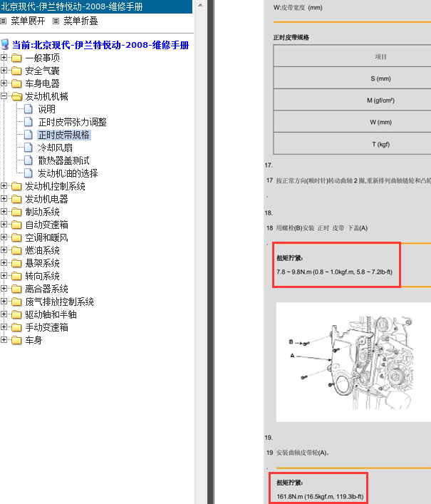Expand the 车身 tree node
The height and width of the screenshot is (504, 431).
pos(4,340)
